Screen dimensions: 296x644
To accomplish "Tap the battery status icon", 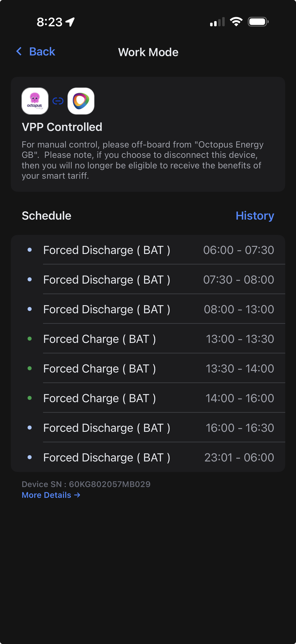I will coord(258,22).
